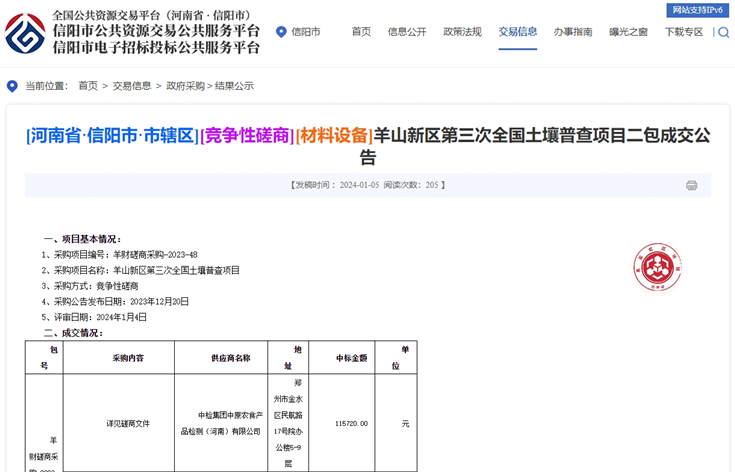Click the [材料设备] title tag
735x472 pixels.
334,135
